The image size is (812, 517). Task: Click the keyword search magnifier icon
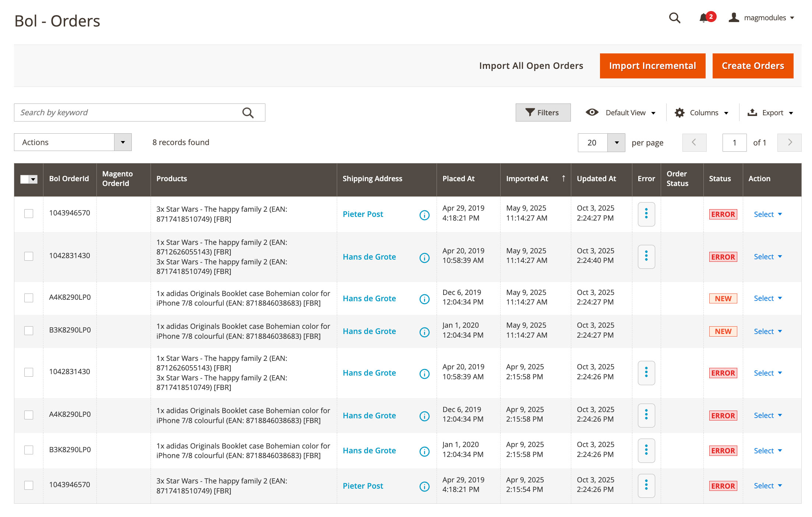point(248,113)
